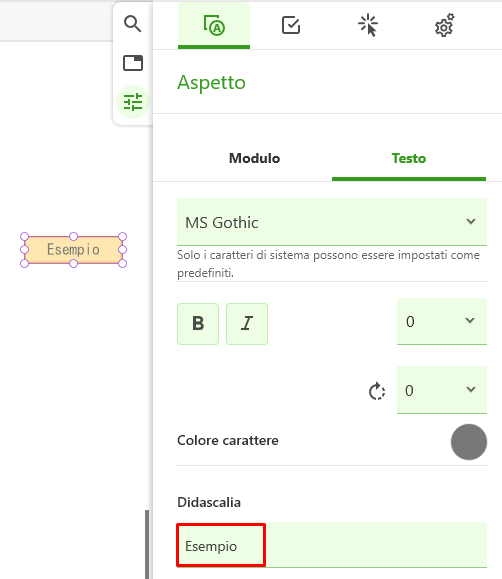502x579 pixels.
Task: Expand the MS Gothic font dropdown
Action: coord(332,222)
